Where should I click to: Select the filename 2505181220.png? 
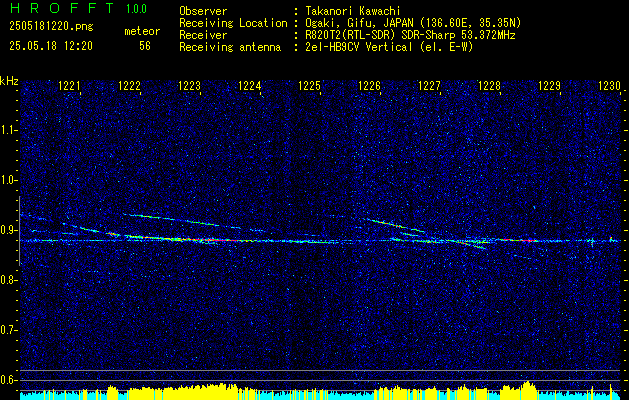[x=51, y=27]
